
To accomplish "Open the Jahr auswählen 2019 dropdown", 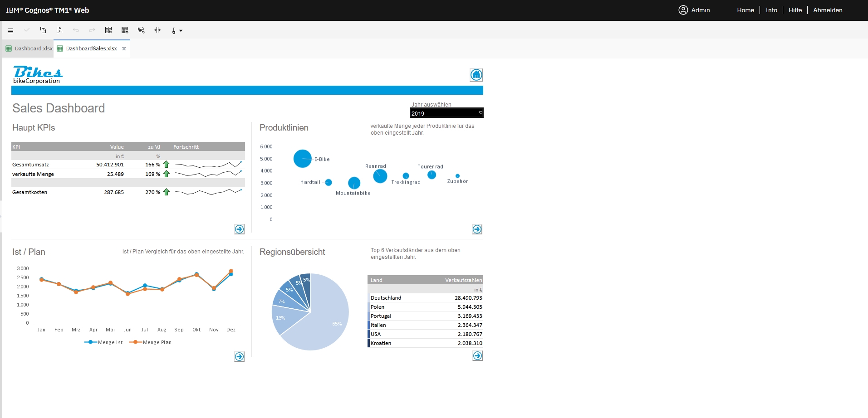I will (x=446, y=113).
